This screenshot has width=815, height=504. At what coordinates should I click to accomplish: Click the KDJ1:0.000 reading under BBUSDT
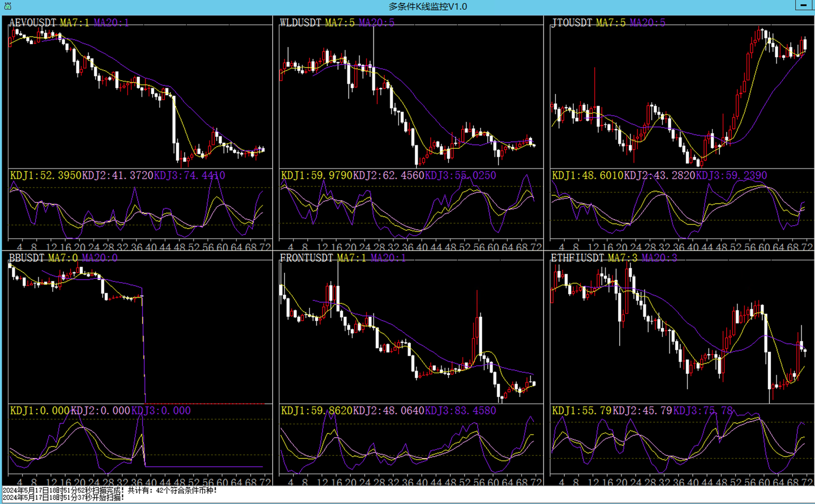[x=40, y=411]
